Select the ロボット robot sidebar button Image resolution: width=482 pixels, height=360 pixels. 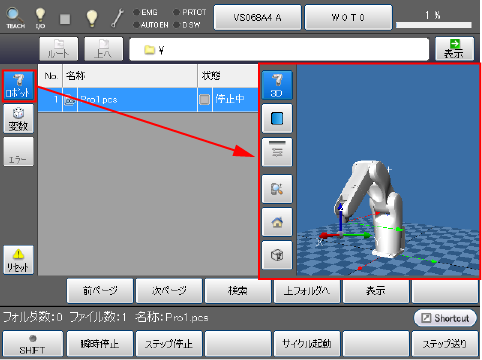tap(18, 86)
